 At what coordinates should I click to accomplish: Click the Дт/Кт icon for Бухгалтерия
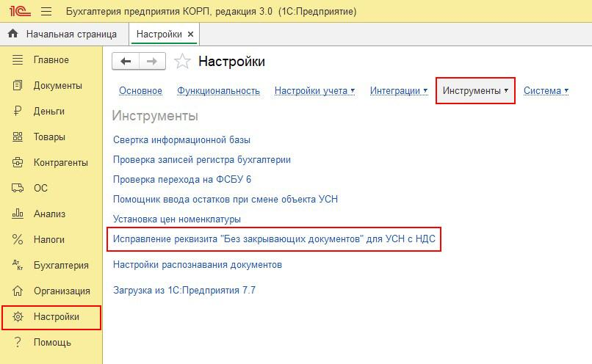pos(18,265)
